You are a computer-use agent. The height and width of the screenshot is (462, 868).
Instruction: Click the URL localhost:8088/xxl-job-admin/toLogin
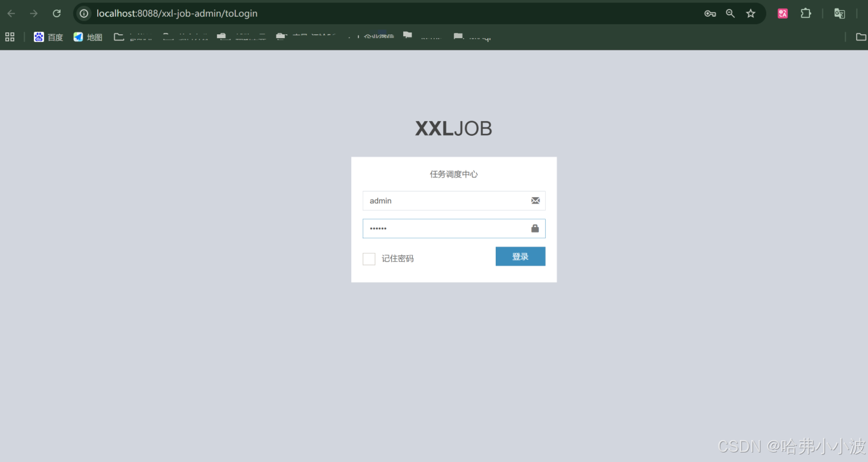[177, 13]
